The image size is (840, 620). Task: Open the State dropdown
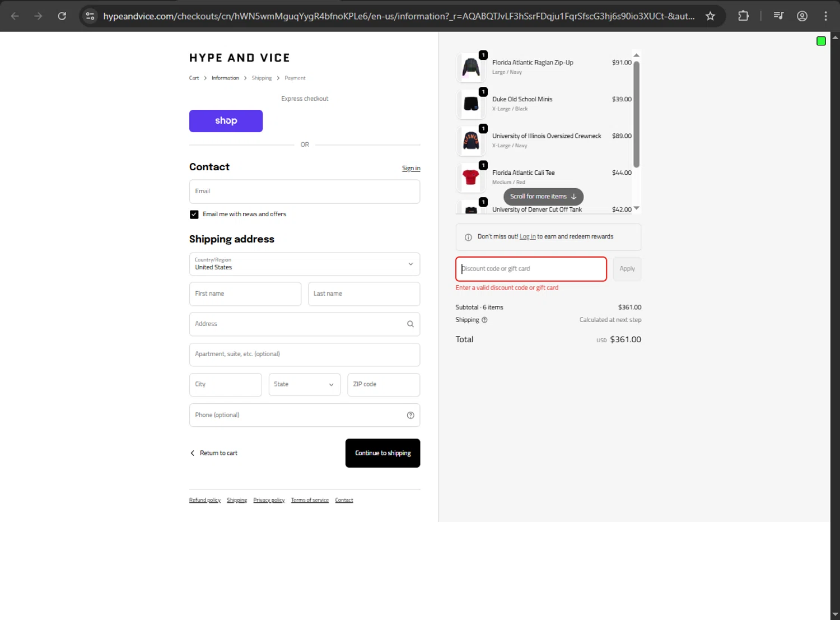coord(305,384)
